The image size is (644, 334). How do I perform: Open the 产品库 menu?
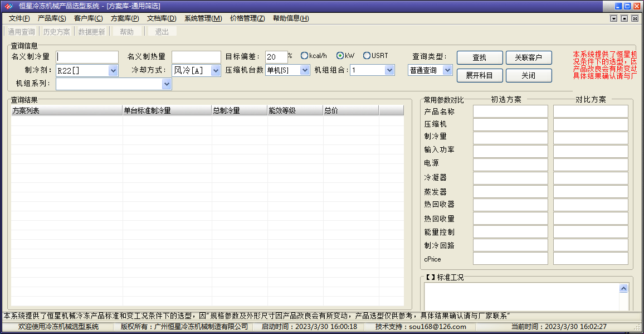click(x=52, y=18)
